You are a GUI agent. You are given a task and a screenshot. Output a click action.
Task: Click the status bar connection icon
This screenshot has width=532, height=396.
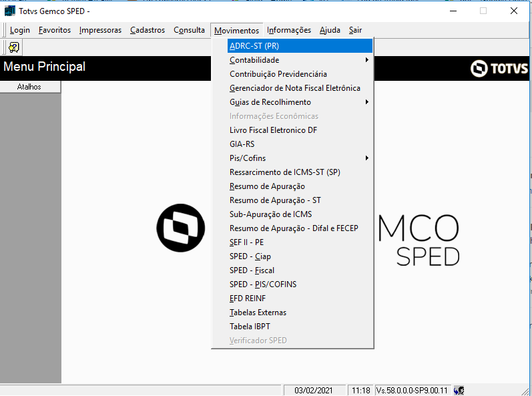tap(459, 391)
